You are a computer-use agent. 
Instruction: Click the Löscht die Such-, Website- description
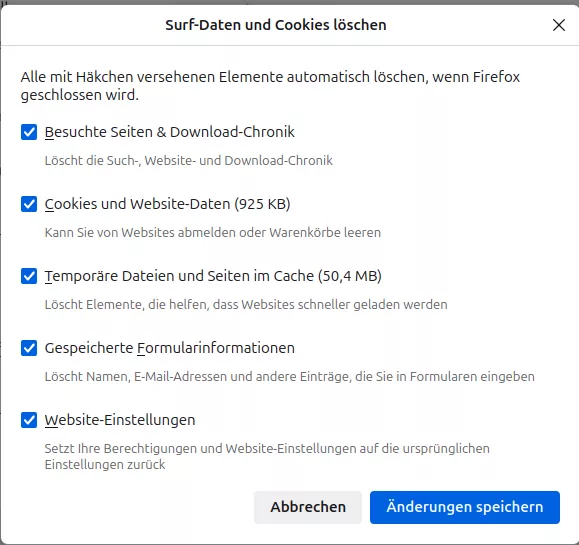click(188, 161)
